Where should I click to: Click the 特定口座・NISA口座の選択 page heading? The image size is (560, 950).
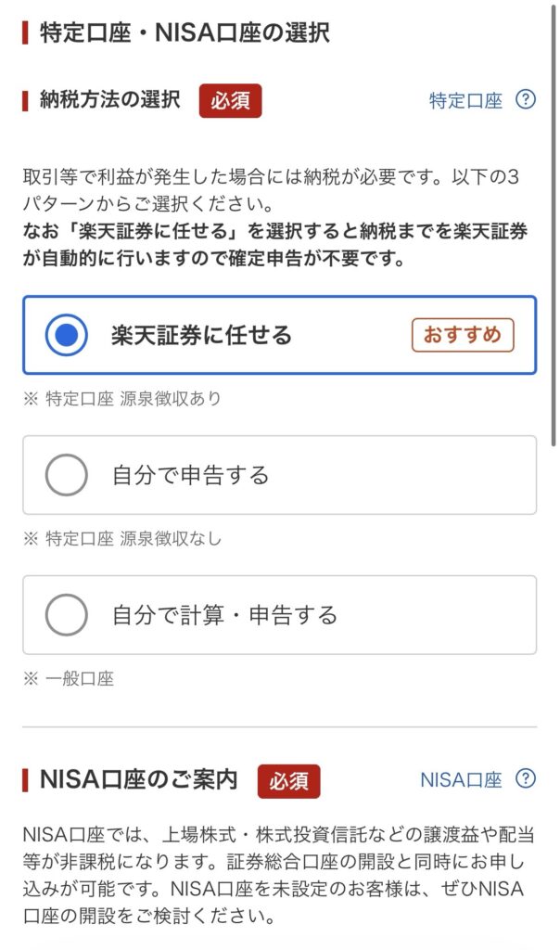coord(185,33)
